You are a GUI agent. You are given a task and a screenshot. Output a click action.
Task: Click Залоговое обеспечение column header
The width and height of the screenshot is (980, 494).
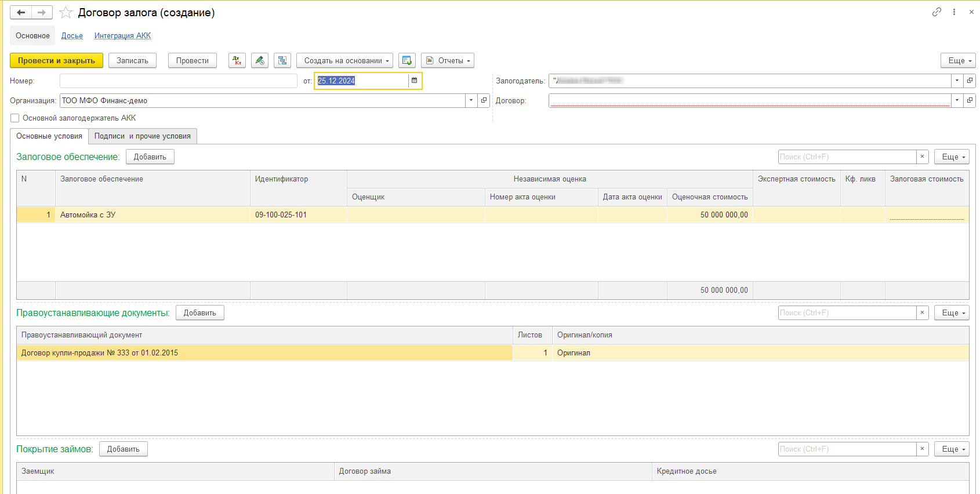pyautogui.click(x=153, y=188)
